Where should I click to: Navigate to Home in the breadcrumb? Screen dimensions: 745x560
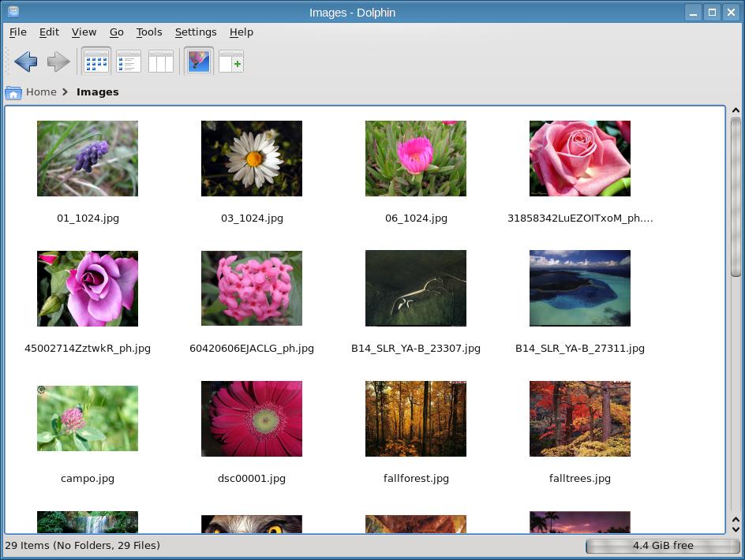click(41, 91)
